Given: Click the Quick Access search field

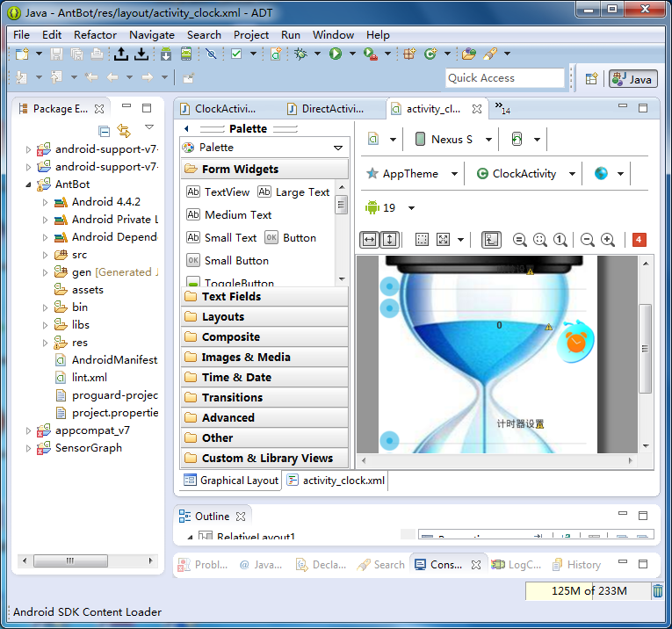Looking at the screenshot, I should click(504, 78).
